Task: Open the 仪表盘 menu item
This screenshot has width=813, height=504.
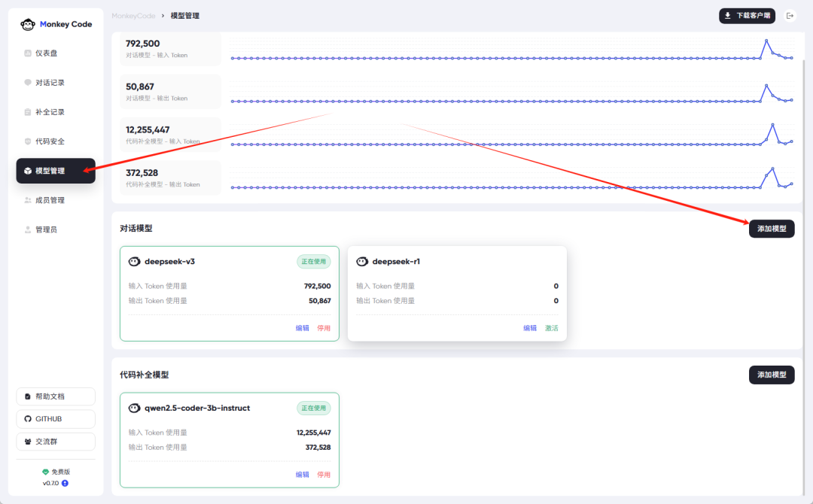Action: [x=56, y=53]
